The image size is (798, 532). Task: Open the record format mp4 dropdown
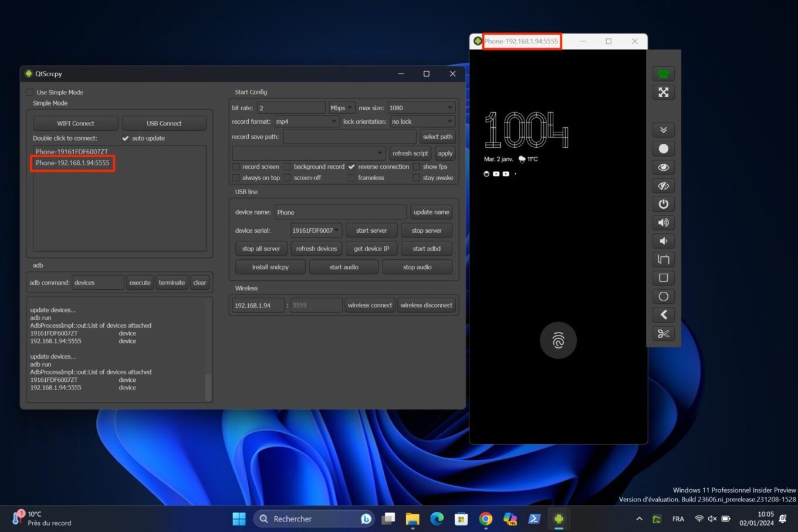click(x=307, y=121)
